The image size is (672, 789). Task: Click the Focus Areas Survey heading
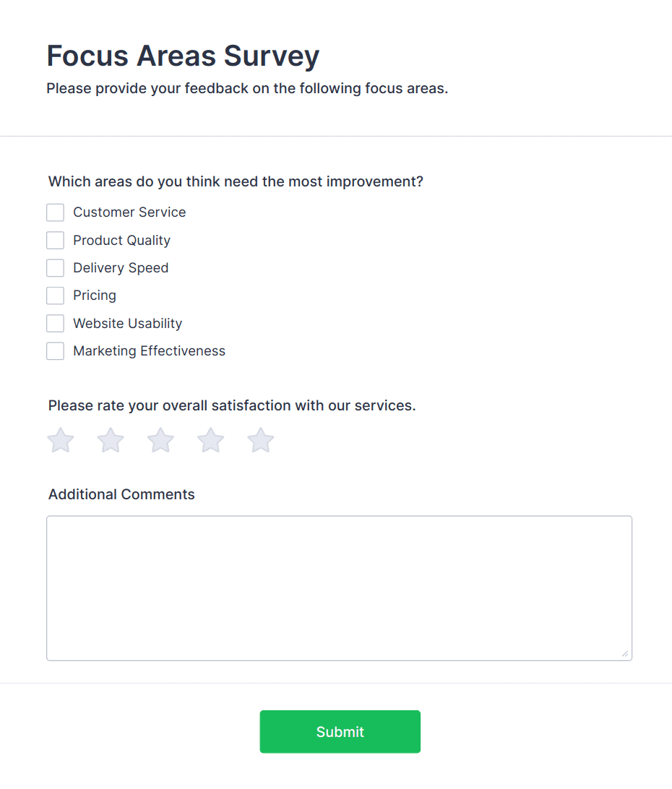pyautogui.click(x=183, y=56)
